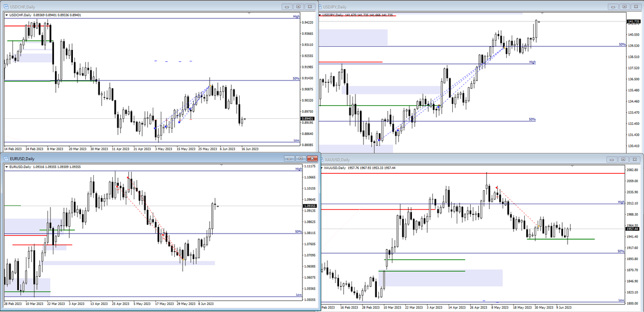Close the USDCHF,Daily chart window
Screen dimensions: 644x312
pyautogui.click(x=311, y=6)
